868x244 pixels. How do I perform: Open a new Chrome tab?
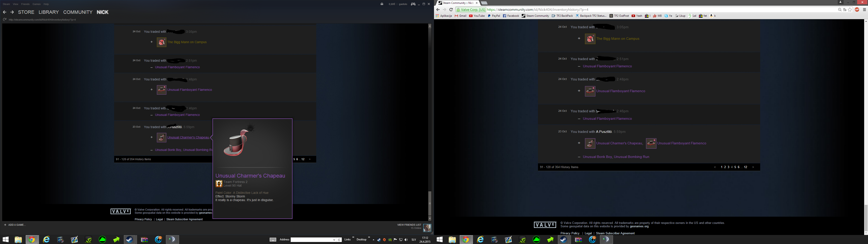(x=484, y=3)
